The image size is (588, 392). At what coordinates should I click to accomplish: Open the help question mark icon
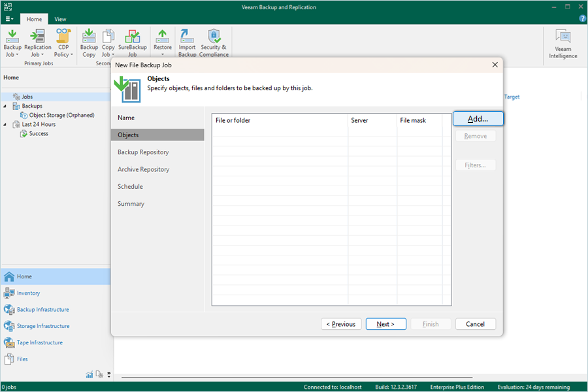tap(582, 18)
